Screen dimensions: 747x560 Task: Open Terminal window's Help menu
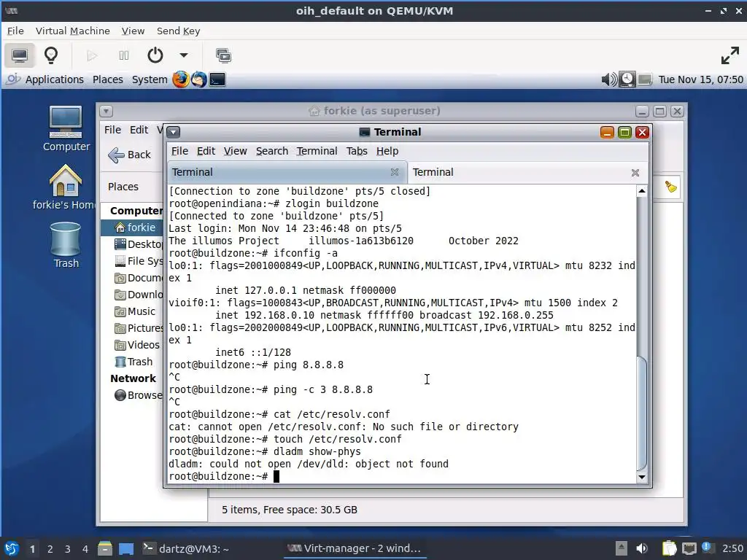pyautogui.click(x=387, y=151)
